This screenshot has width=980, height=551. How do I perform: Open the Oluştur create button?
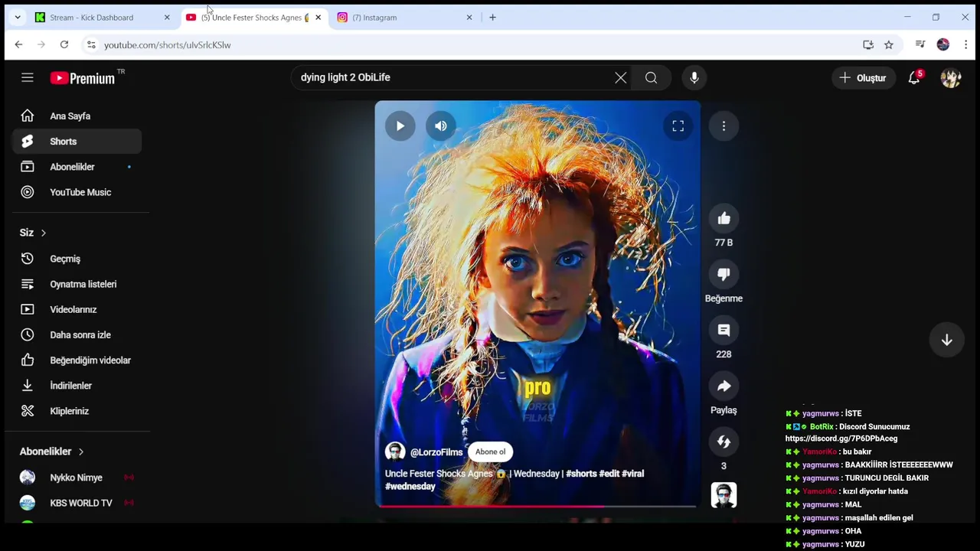click(863, 77)
